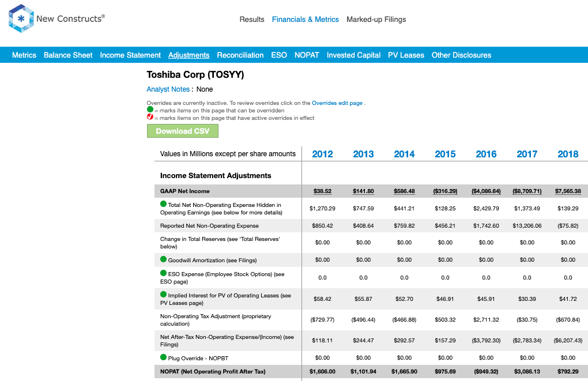This screenshot has height=381, width=588.
Task: Click GAAP Net Income value ($8,709.71)
Action: (x=527, y=191)
